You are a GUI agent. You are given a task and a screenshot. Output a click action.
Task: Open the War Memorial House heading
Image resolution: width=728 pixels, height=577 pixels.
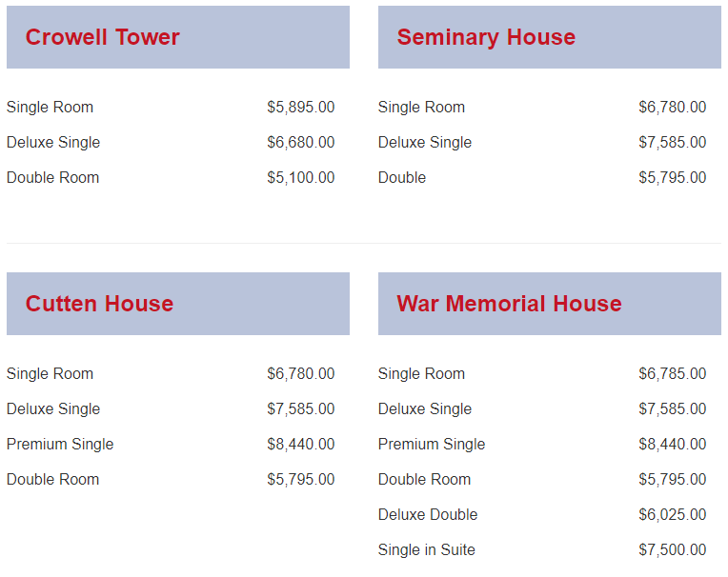(x=509, y=304)
